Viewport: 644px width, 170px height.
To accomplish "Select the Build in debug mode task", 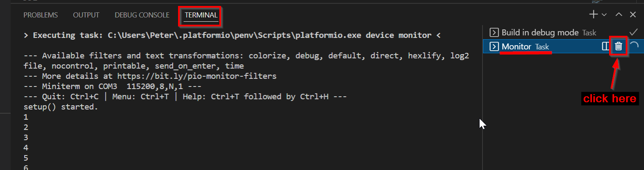I will tap(562, 32).
